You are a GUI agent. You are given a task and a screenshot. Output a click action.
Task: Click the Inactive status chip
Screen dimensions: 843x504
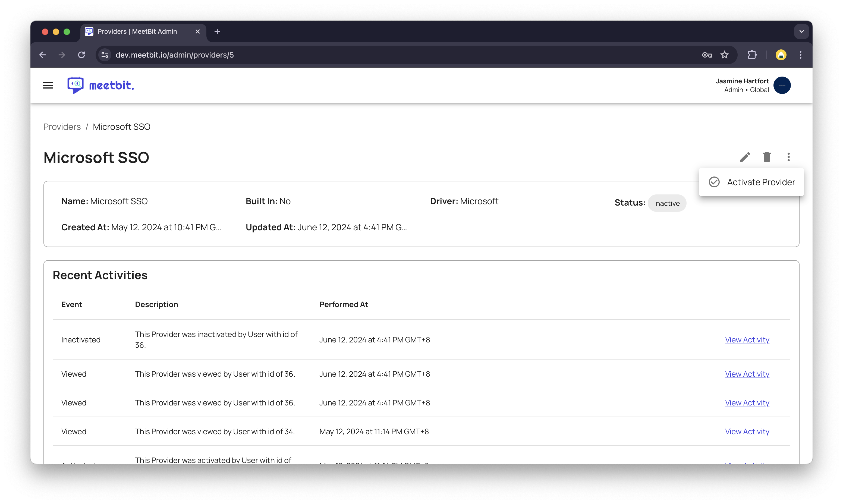coord(666,203)
